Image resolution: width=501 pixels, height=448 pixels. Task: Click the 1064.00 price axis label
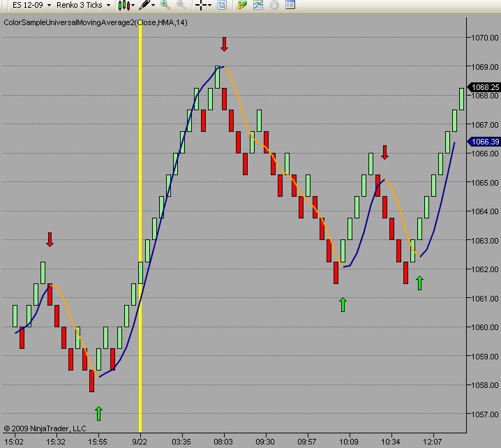click(485, 211)
